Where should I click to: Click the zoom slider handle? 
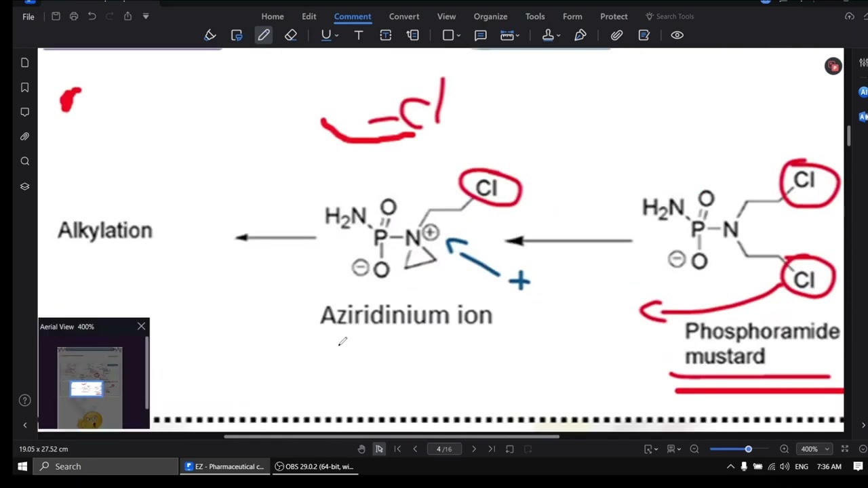point(748,449)
